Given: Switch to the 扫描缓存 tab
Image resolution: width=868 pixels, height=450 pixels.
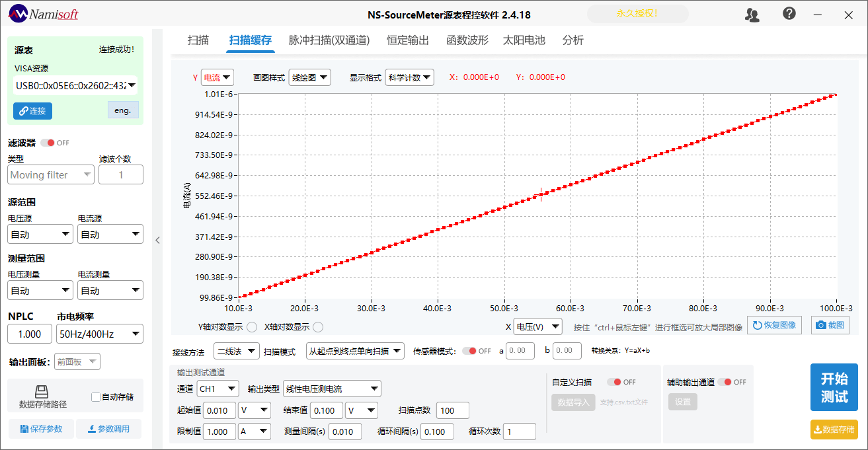Looking at the screenshot, I should 250,40.
